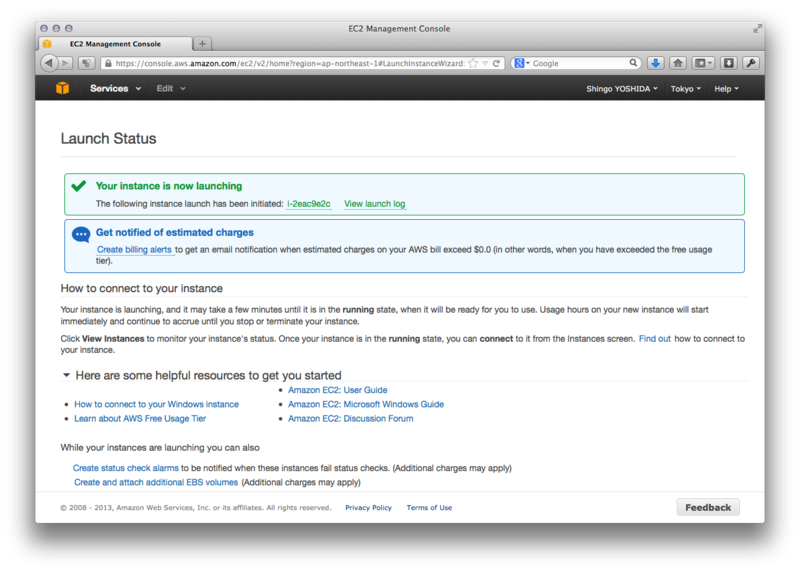Viewport: 800px width, 572px height.
Task: Open browser downloads arrow icon
Action: pos(656,63)
